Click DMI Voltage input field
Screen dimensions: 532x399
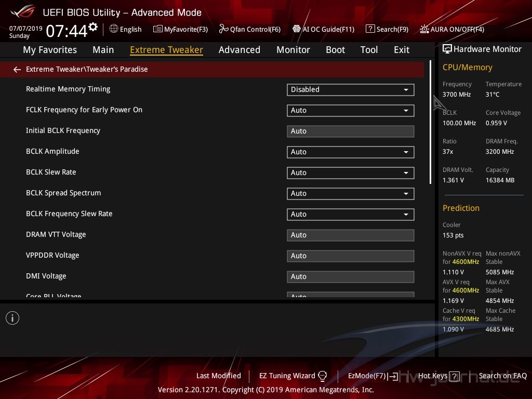[x=351, y=276]
